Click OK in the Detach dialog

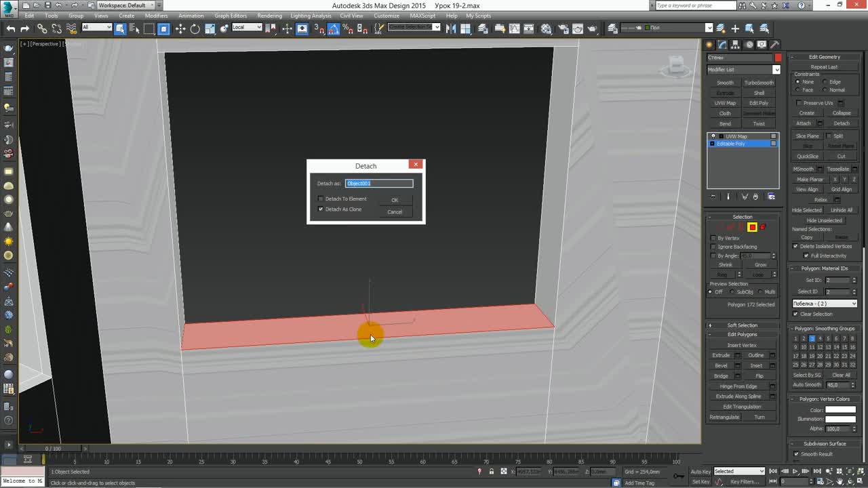tap(395, 200)
